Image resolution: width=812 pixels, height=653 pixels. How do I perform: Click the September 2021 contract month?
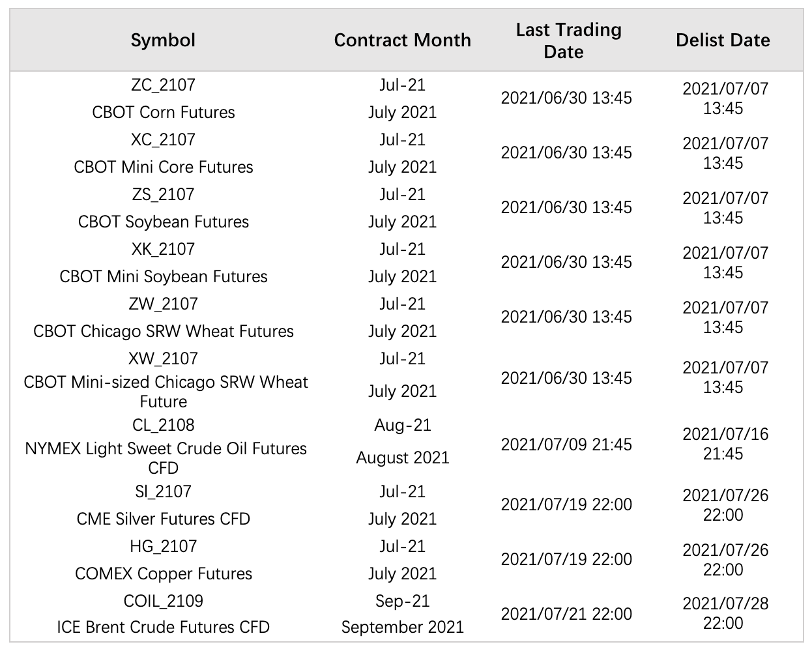tap(402, 628)
